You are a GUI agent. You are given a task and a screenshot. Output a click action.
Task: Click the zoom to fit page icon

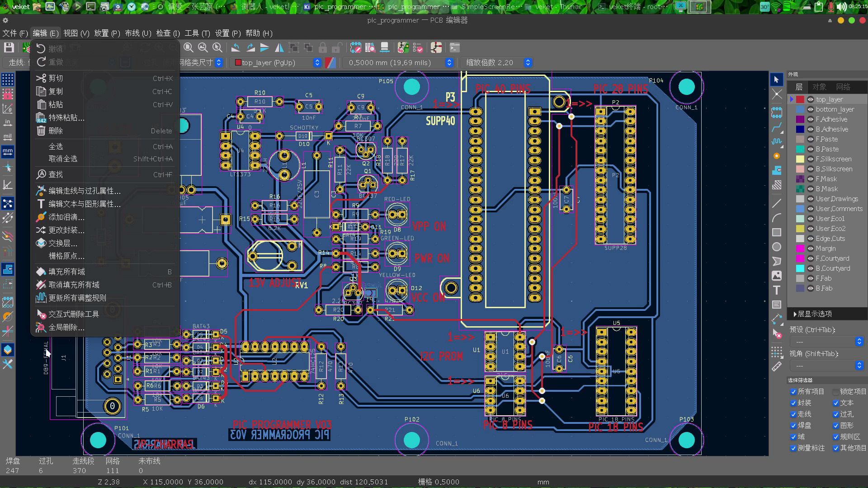(189, 47)
